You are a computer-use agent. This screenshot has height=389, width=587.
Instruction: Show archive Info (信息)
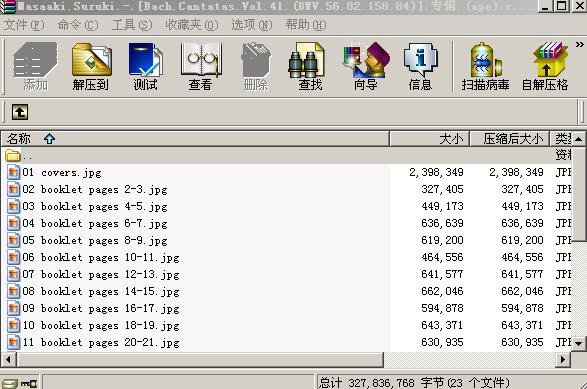tap(420, 66)
